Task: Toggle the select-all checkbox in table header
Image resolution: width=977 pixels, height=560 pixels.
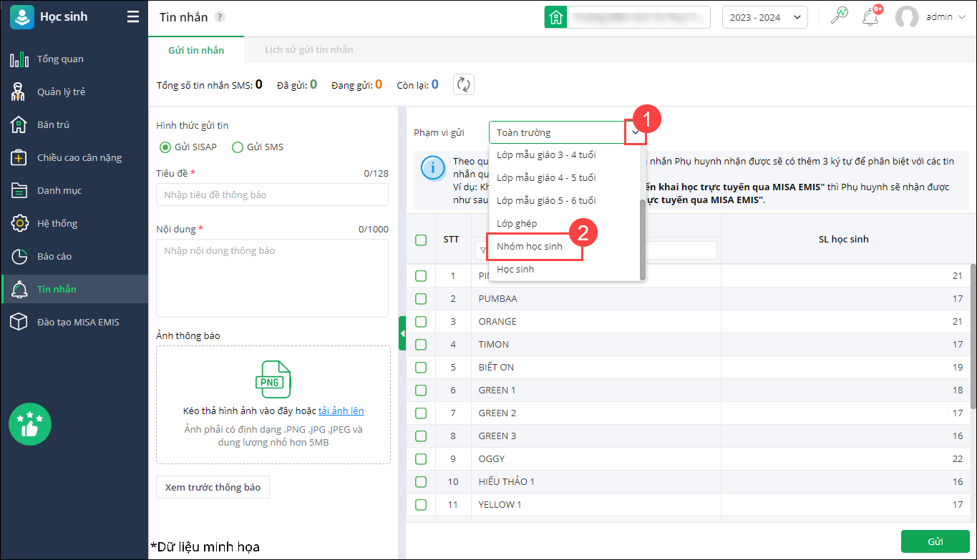Action: point(421,240)
